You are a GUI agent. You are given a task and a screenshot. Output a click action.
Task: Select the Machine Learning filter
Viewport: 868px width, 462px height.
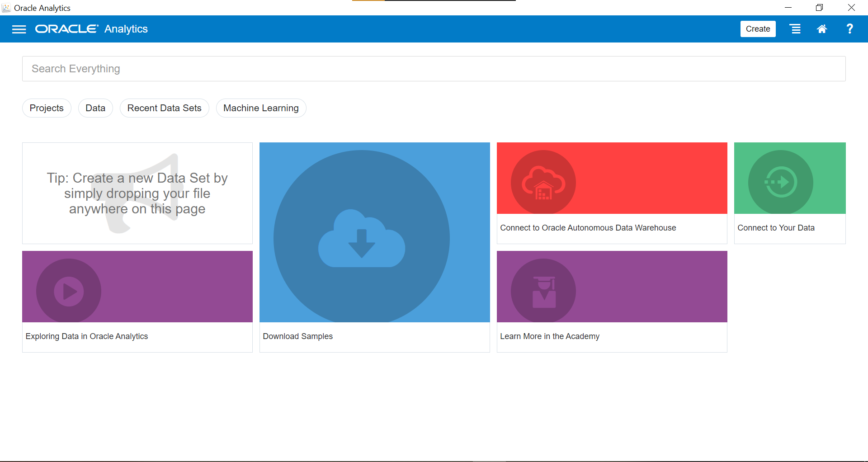pos(261,108)
